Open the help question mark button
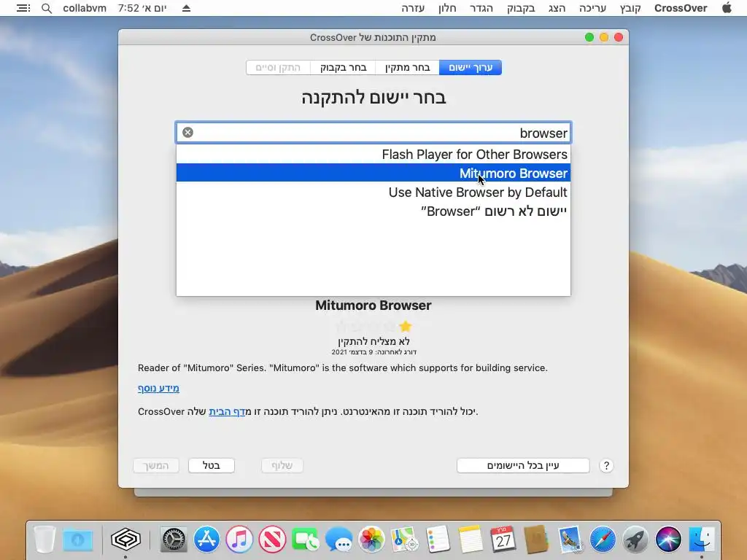This screenshot has width=747, height=560. click(x=606, y=466)
